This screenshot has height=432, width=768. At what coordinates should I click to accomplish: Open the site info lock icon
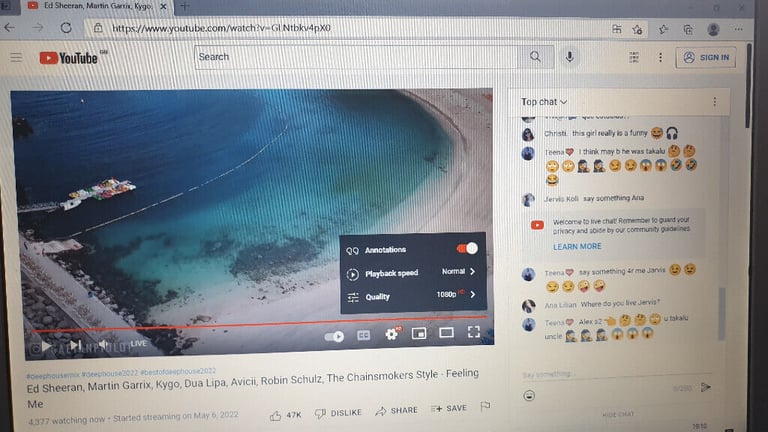point(98,28)
